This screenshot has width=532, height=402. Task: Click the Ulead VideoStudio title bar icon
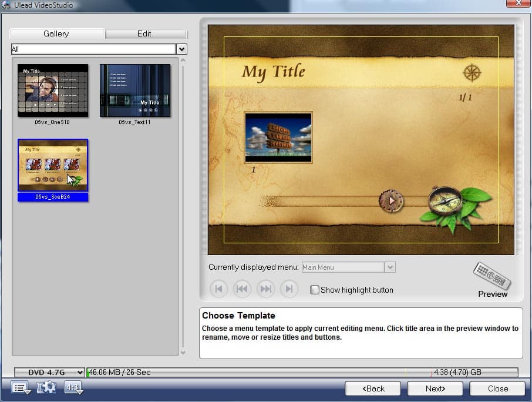[x=6, y=5]
